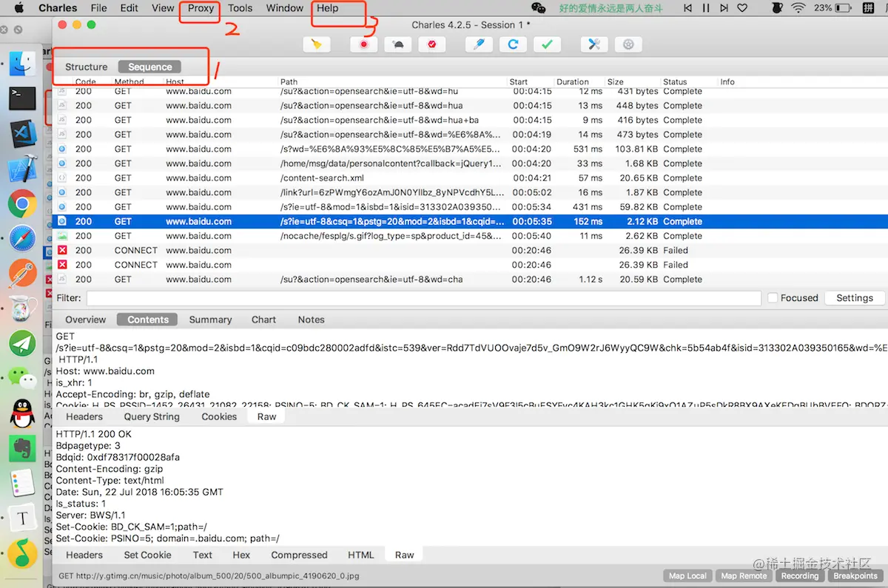Open QQ Music from the dock
This screenshot has width=888, height=588.
pyautogui.click(x=23, y=554)
